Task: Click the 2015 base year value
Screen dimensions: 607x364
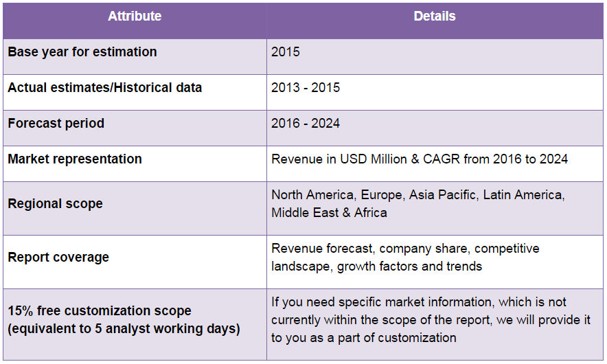Action: pyautogui.click(x=286, y=52)
